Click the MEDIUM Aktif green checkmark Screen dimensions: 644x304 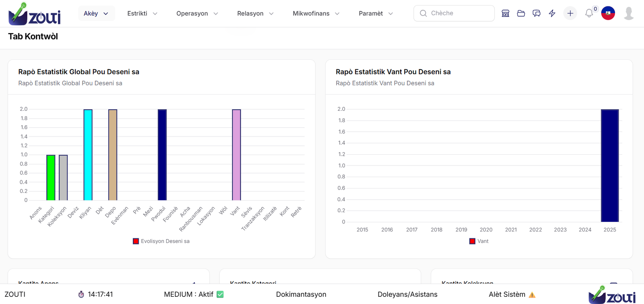coord(220,294)
